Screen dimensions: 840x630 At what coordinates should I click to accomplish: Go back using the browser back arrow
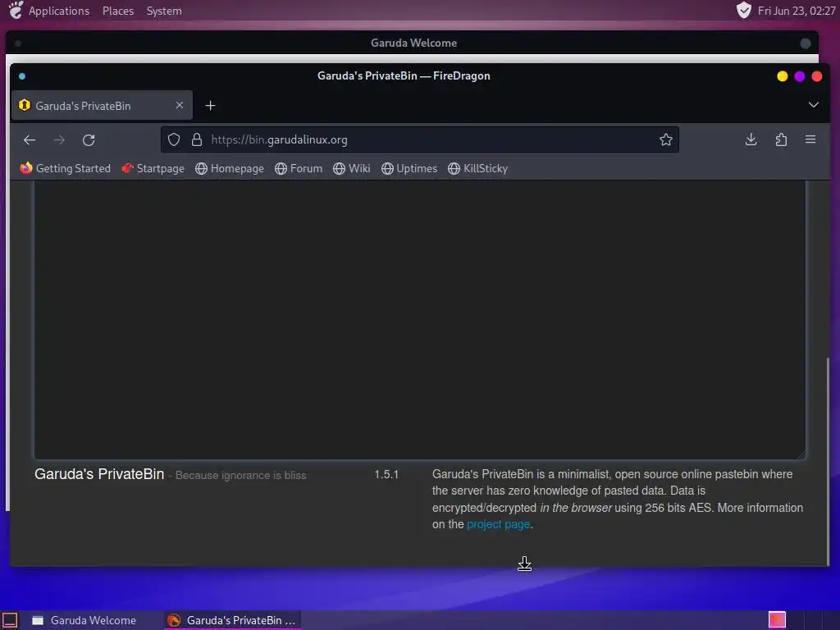[x=30, y=139]
